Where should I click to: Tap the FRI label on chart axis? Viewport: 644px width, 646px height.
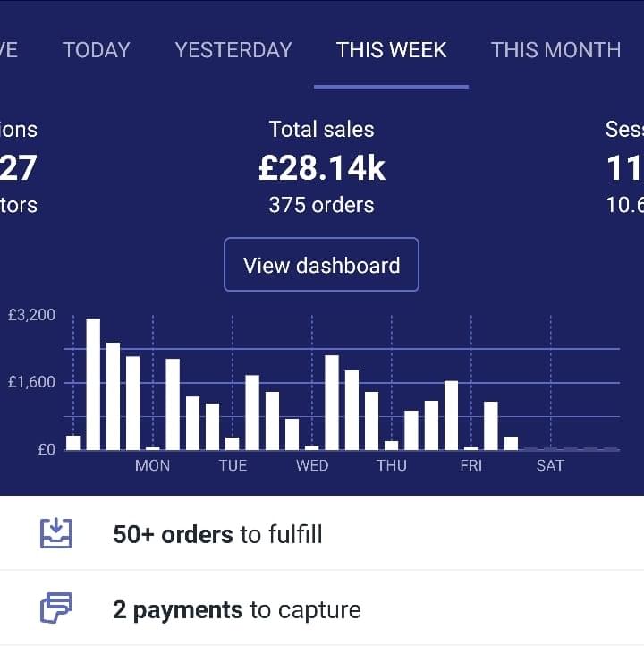click(471, 465)
